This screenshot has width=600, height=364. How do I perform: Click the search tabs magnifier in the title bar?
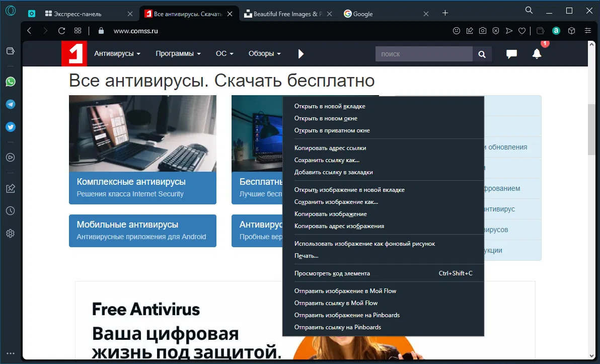pos(529,11)
